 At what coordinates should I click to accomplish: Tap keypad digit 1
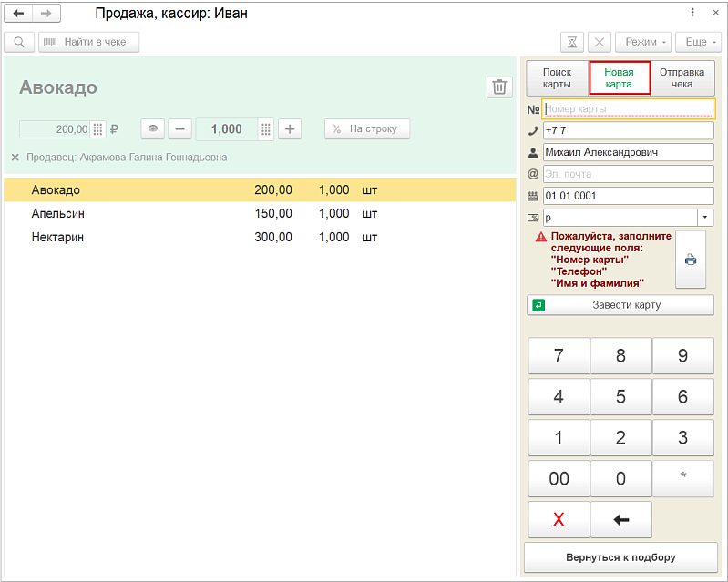click(x=559, y=438)
